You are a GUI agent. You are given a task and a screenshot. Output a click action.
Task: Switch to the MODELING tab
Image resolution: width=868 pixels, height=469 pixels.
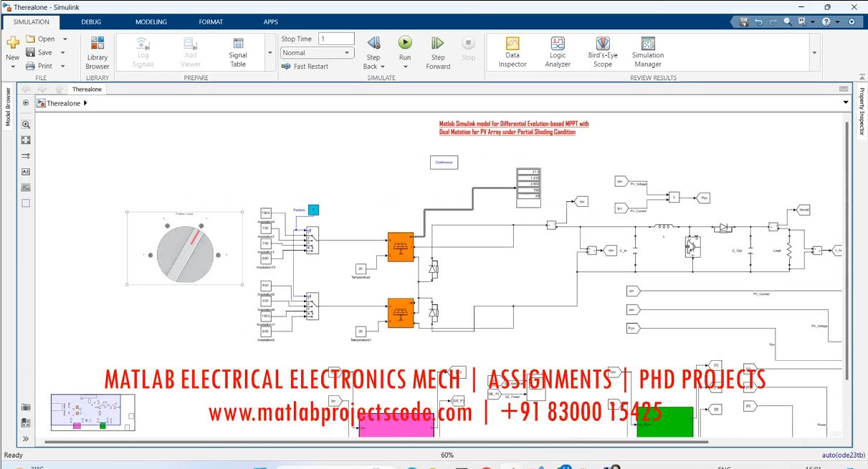[151, 22]
